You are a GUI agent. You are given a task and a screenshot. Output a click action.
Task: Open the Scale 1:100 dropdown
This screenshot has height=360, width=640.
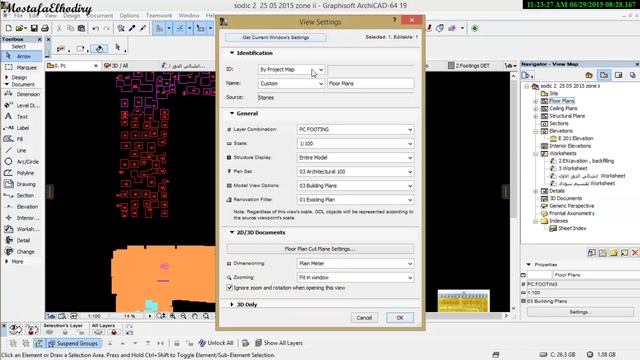point(356,144)
